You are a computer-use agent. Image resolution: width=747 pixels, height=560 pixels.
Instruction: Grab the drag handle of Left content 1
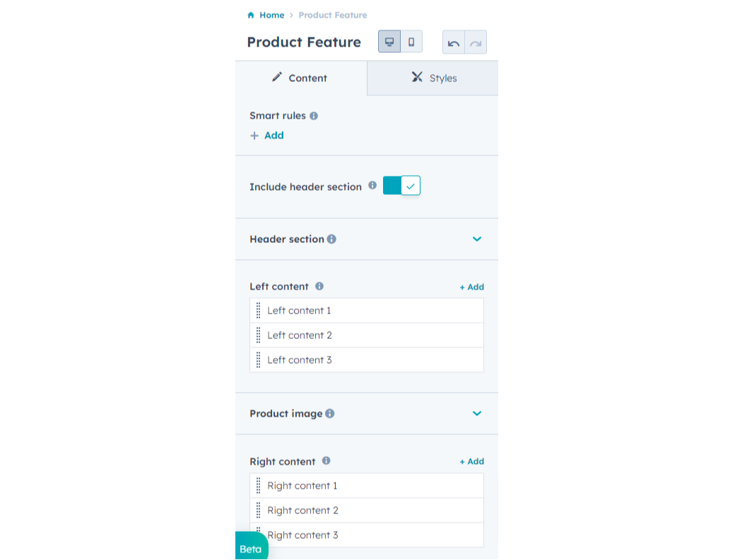tap(259, 310)
